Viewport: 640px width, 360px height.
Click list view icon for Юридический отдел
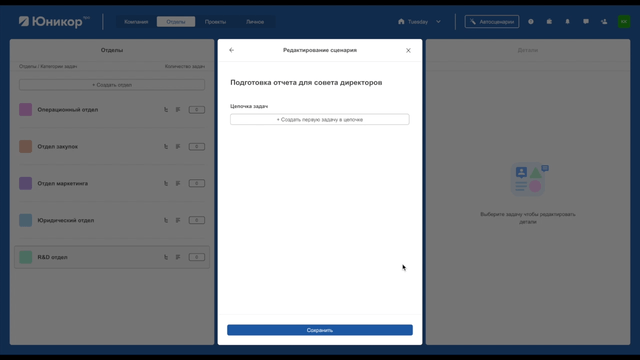pos(178,220)
